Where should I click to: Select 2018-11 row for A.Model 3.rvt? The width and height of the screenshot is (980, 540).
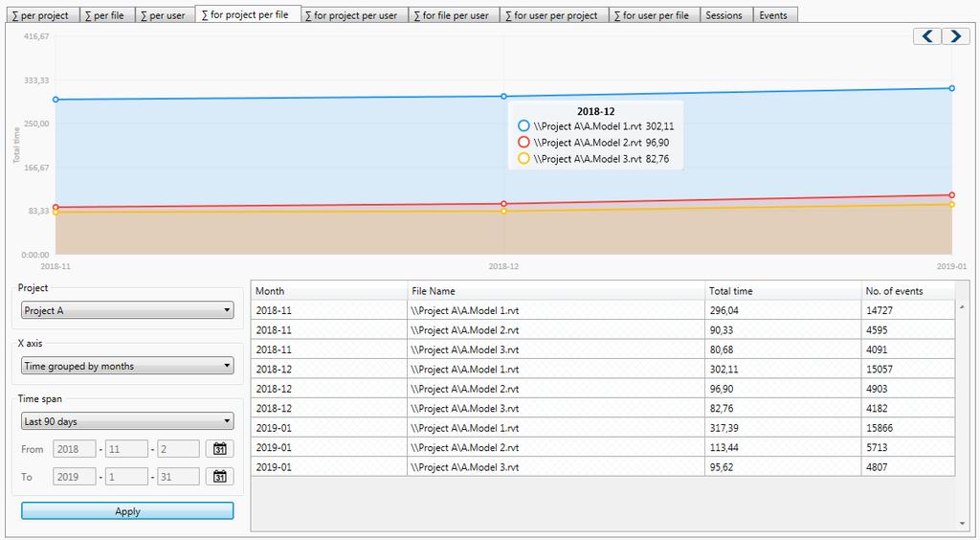tap(603, 349)
